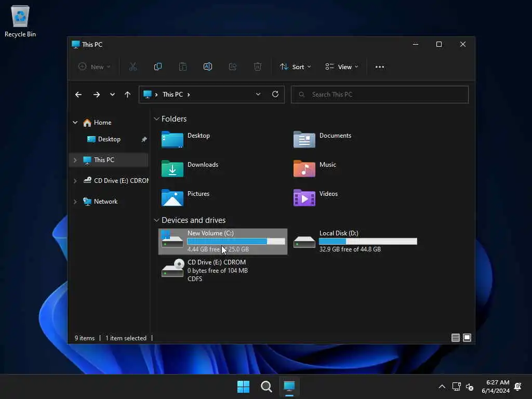Select pinned Desktop in navigation pane
The width and height of the screenshot is (532, 399).
[109, 139]
